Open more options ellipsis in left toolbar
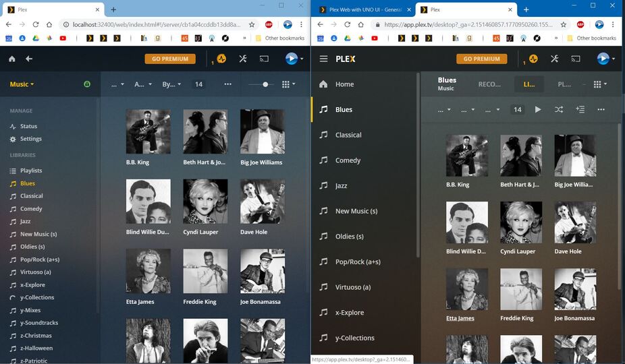The height and width of the screenshot is (364, 625). [227, 84]
